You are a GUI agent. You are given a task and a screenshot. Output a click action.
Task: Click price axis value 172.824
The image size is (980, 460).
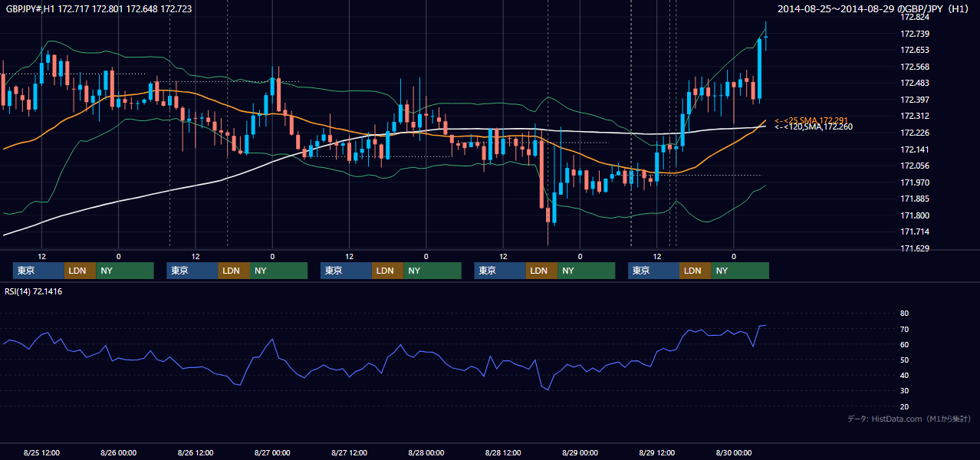tap(915, 17)
